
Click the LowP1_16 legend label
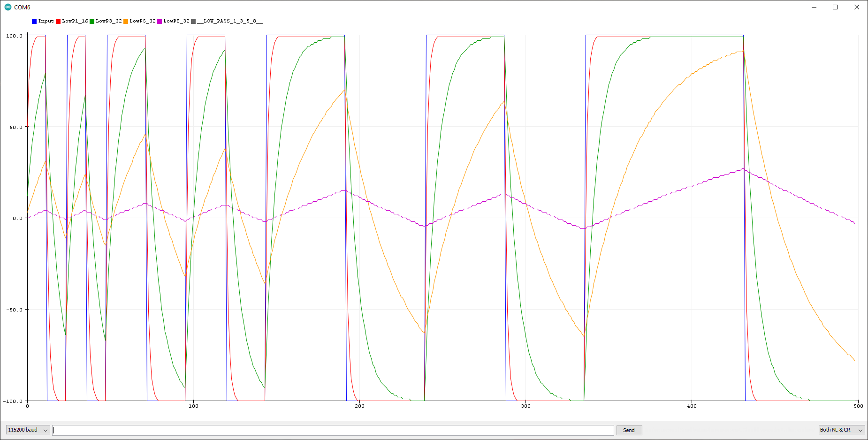[x=75, y=21]
